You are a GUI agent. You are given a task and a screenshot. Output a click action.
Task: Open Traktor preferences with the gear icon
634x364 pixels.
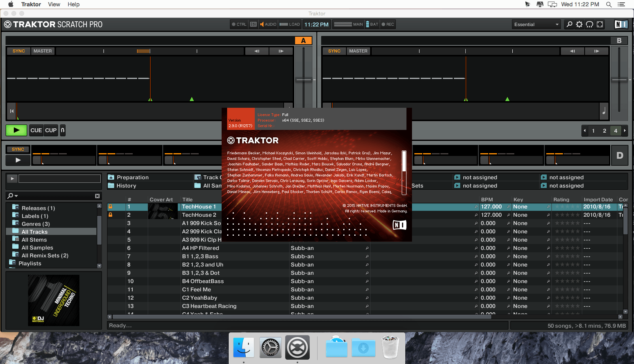pos(579,24)
